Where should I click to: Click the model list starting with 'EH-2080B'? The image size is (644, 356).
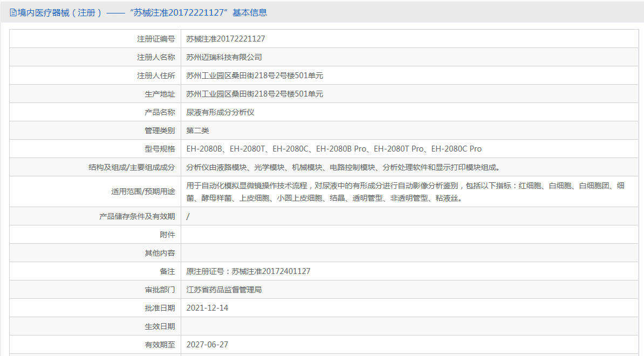pyautogui.click(x=334, y=149)
